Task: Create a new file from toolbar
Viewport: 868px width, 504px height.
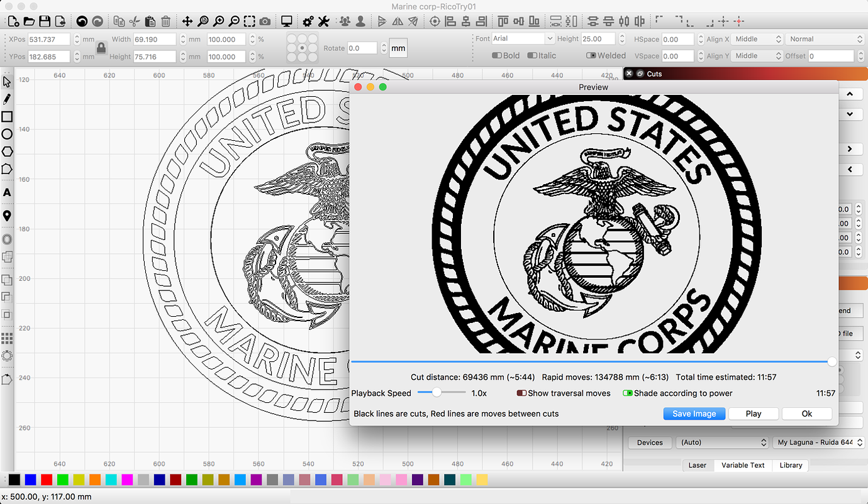Action: (13, 21)
